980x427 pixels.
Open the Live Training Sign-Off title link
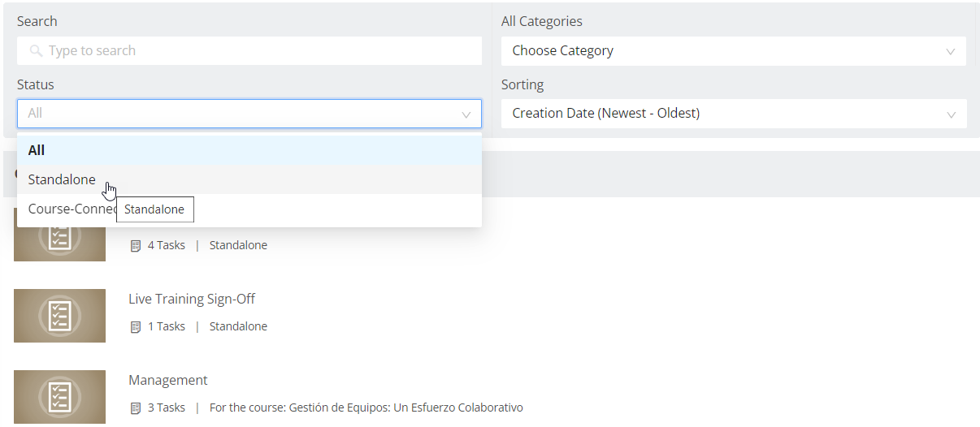(x=192, y=299)
